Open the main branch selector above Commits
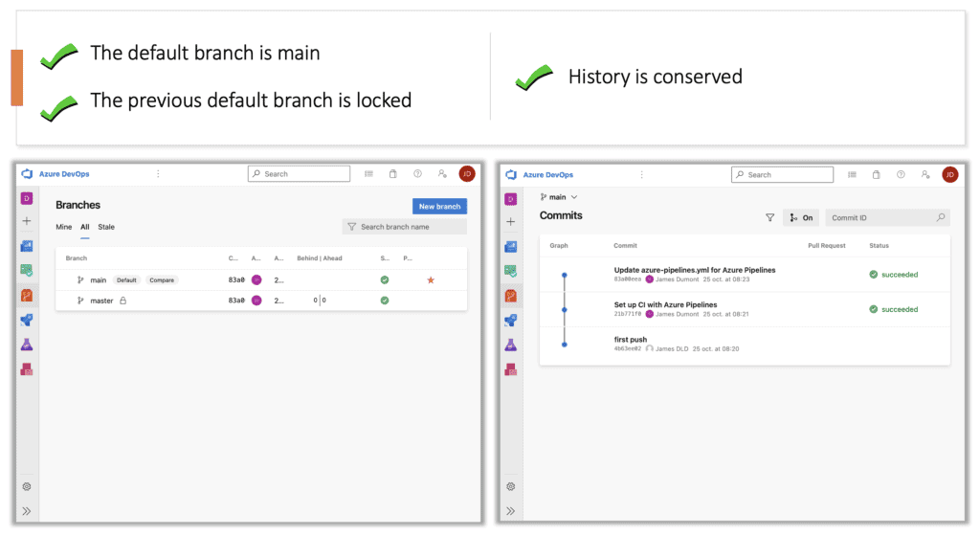Viewport: 980px width, 535px height. (559, 197)
